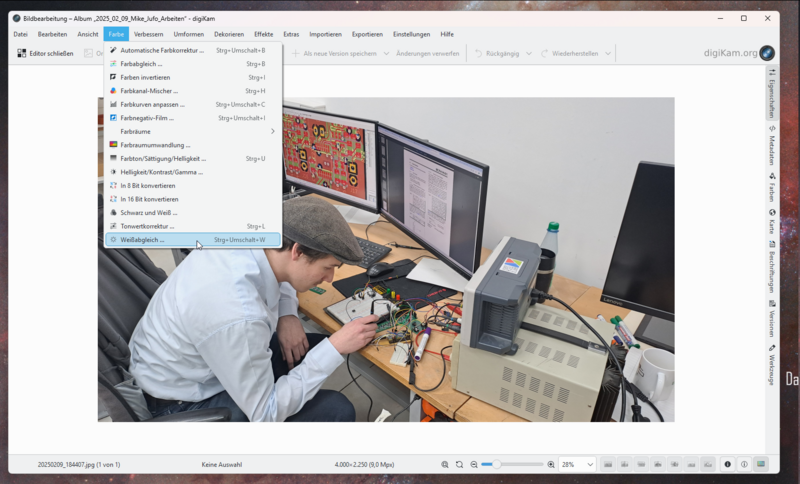Open the Beschriftungen sidebar tab
The image size is (800, 484).
772,267
